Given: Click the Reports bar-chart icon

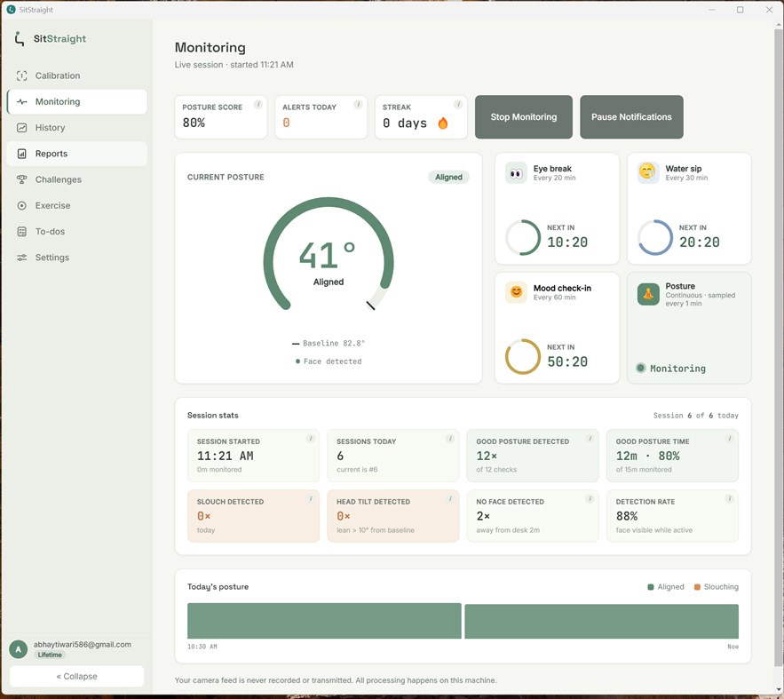Looking at the screenshot, I should pos(21,154).
